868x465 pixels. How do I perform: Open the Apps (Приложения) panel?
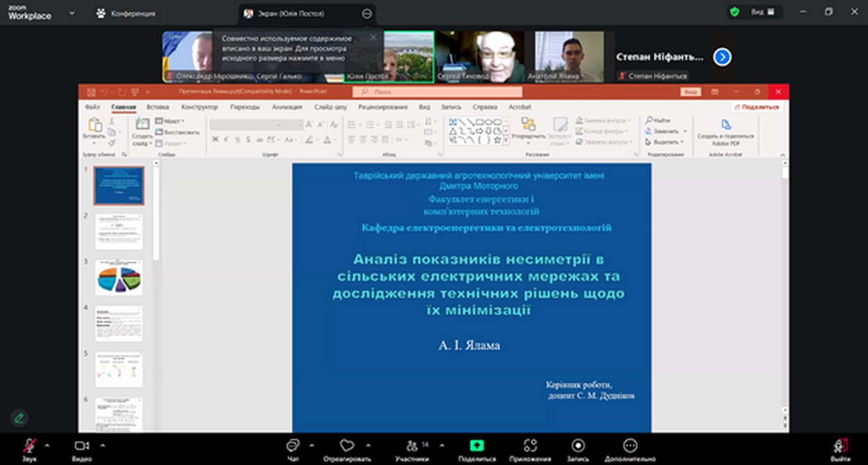(531, 446)
